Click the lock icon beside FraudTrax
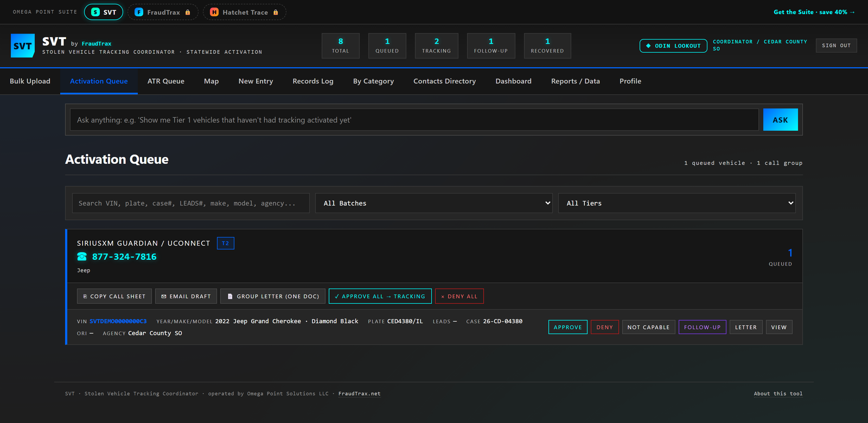 pos(188,12)
